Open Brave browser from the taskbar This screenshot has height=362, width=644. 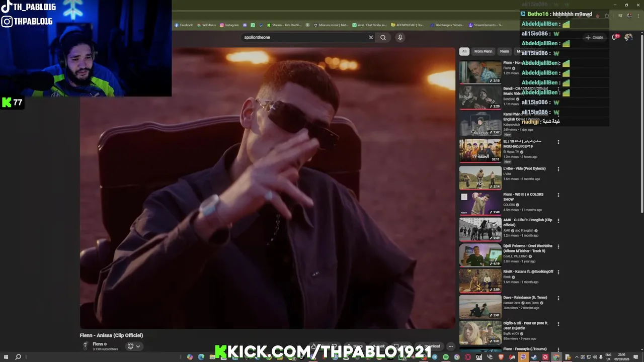coord(501,357)
